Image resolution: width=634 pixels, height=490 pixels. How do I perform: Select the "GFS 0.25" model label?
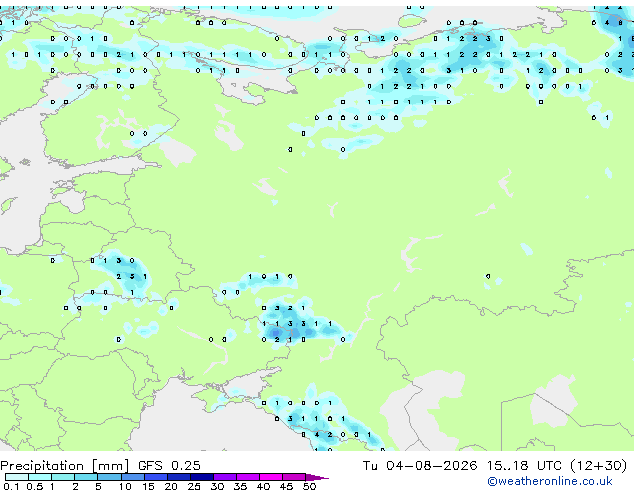[169, 466]
